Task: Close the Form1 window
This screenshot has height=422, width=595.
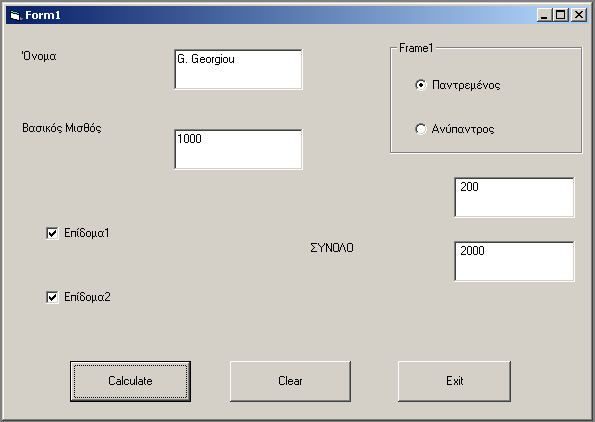Action: [x=579, y=15]
